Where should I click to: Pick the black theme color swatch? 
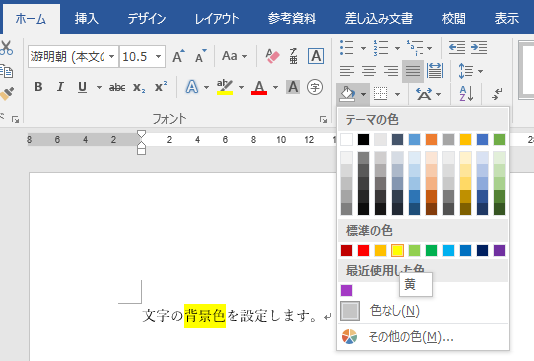click(x=363, y=139)
